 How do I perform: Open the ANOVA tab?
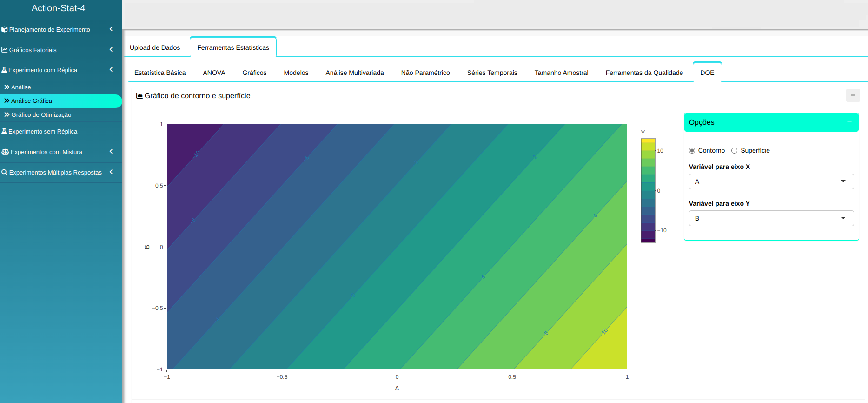tap(214, 73)
